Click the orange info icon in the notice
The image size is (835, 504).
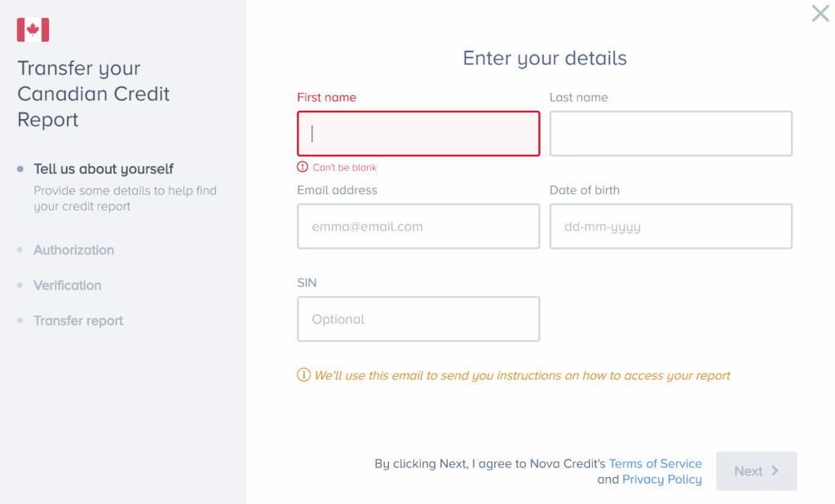click(303, 375)
